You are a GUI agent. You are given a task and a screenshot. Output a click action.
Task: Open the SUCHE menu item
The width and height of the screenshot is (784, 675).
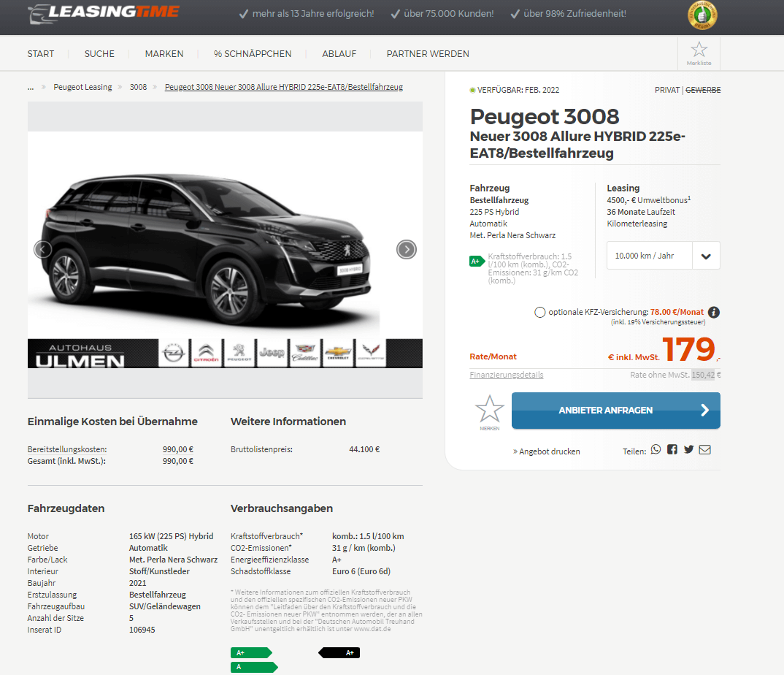pyautogui.click(x=99, y=53)
